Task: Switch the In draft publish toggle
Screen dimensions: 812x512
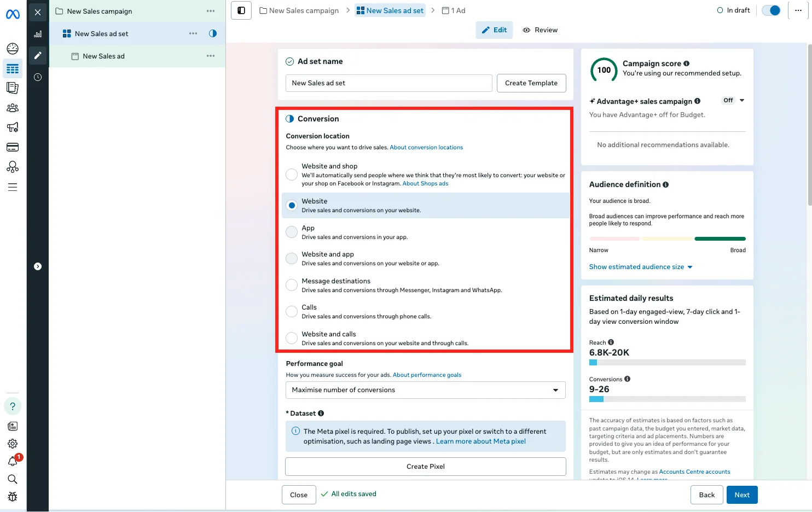Action: click(x=771, y=10)
